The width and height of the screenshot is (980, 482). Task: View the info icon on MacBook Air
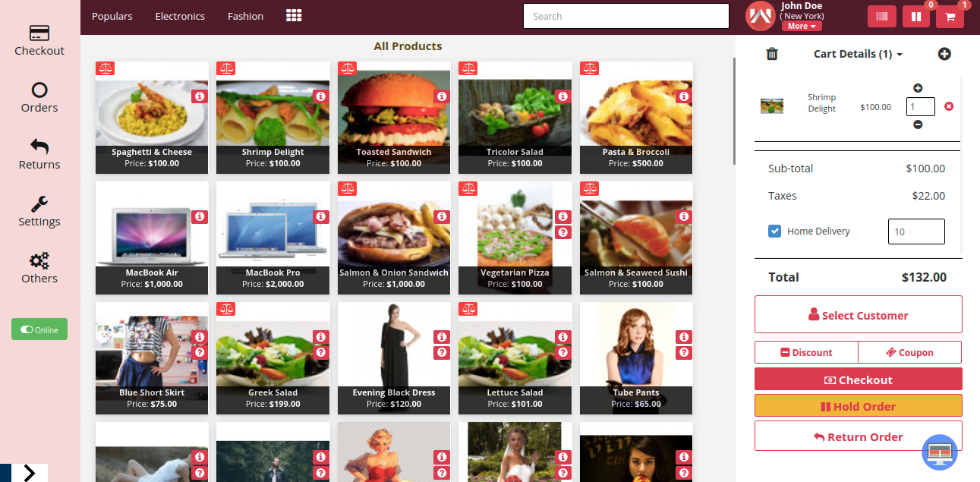point(200,216)
